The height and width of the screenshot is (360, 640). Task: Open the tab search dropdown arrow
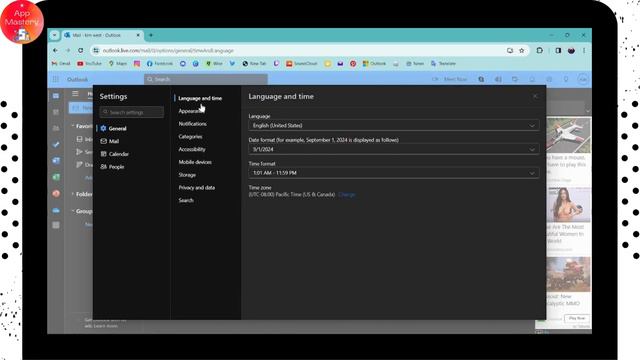pos(54,36)
